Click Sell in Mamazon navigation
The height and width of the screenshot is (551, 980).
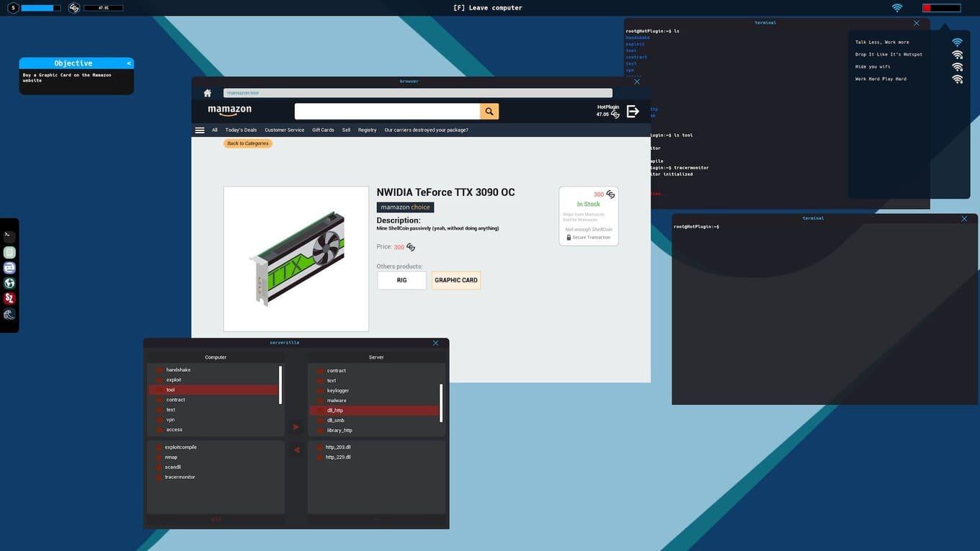tap(346, 130)
